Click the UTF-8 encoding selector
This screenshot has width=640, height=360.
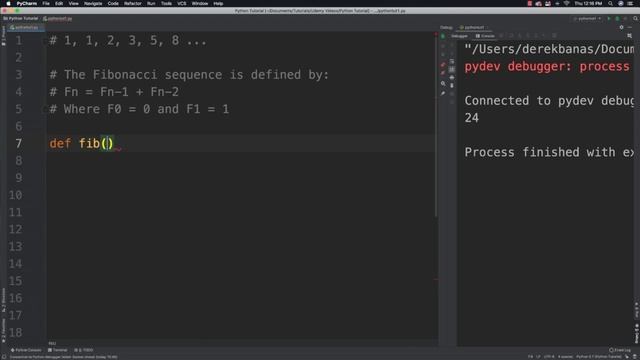pos(549,357)
